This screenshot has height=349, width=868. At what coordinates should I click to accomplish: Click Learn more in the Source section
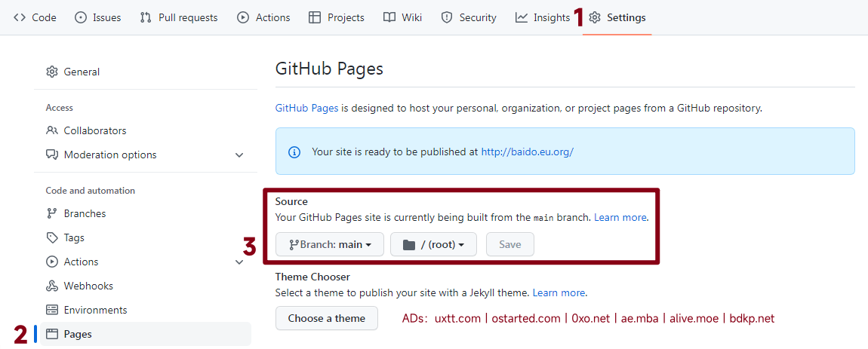[620, 217]
